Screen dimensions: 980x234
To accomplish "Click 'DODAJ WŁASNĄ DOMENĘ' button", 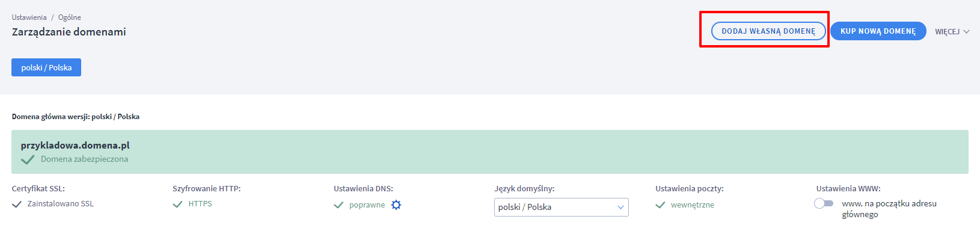I will pyautogui.click(x=768, y=31).
